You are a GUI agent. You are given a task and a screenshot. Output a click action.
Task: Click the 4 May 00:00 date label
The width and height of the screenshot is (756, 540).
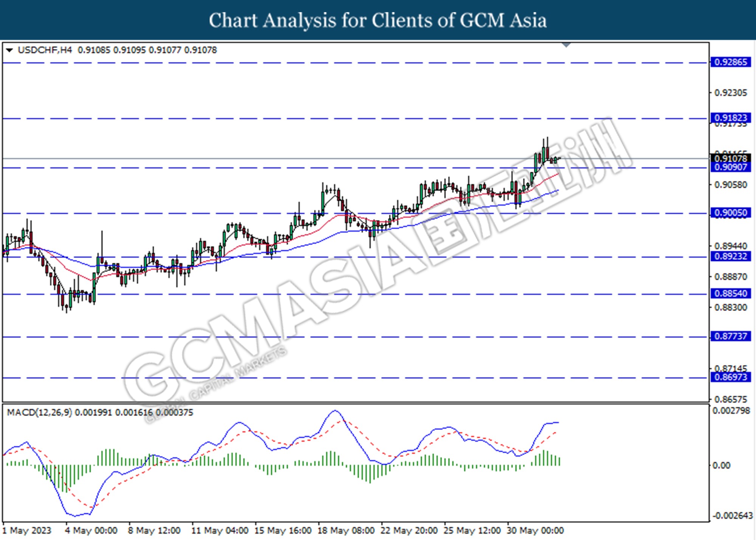pos(91,531)
